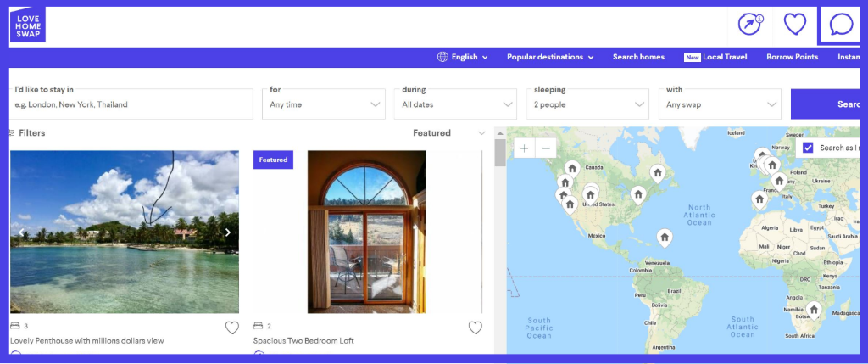Image resolution: width=868 pixels, height=364 pixels.
Task: Open the upgrade arrow notification icon
Action: point(751,25)
